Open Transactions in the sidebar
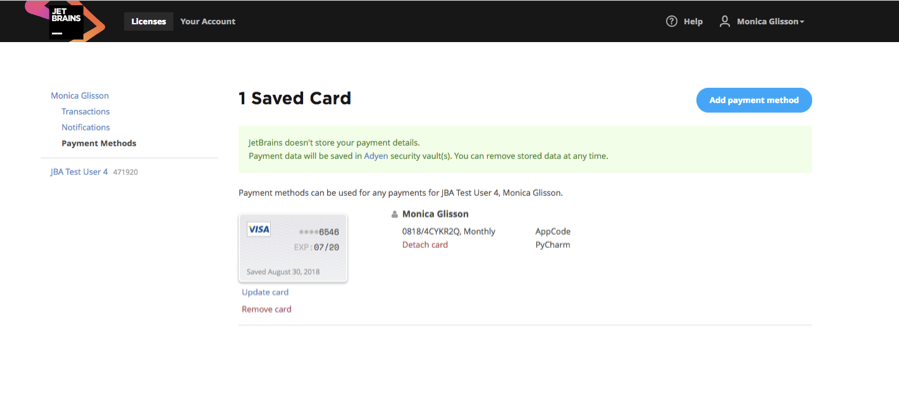Screen dimensions: 899x407 (x=86, y=112)
